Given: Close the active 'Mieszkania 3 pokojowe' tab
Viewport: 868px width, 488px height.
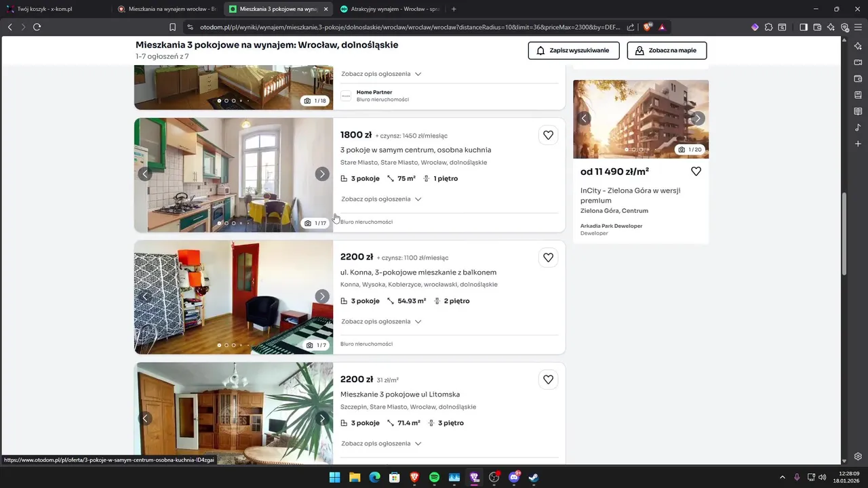Looking at the screenshot, I should pos(326,9).
